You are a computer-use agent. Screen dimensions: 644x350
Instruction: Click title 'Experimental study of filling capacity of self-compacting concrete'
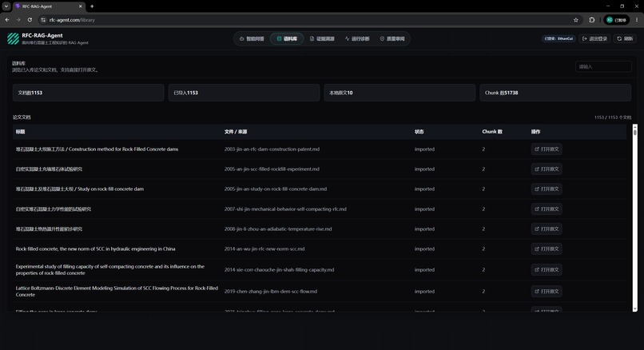tap(110, 269)
